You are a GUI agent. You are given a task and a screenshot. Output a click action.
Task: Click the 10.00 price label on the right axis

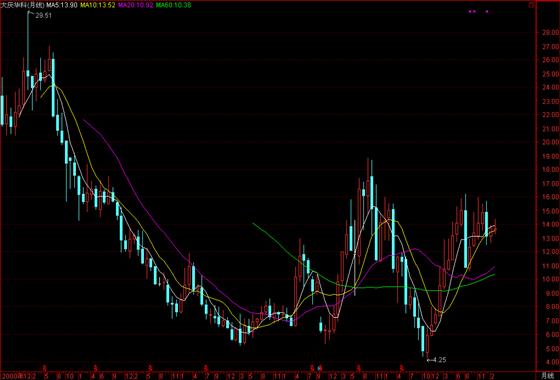click(x=550, y=279)
